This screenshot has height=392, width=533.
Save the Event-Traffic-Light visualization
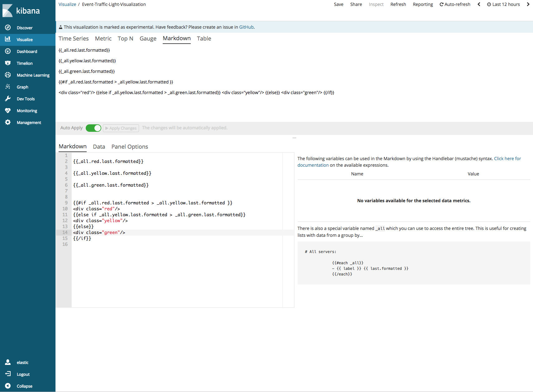pyautogui.click(x=339, y=4)
